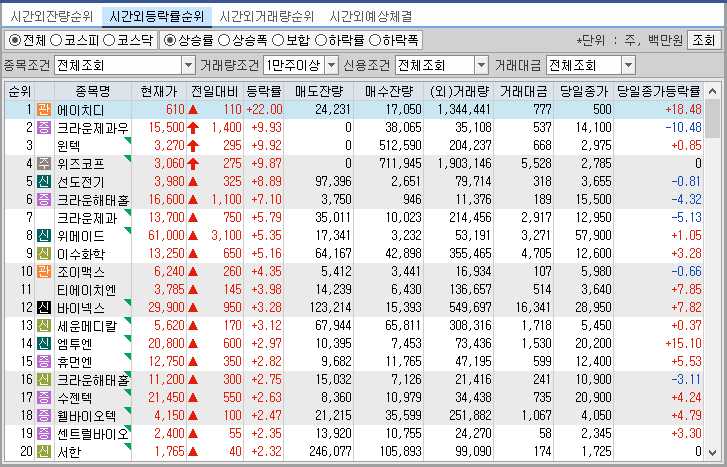Click the scrollbar up arrow
Screen dimensions: 727x467
712,92
